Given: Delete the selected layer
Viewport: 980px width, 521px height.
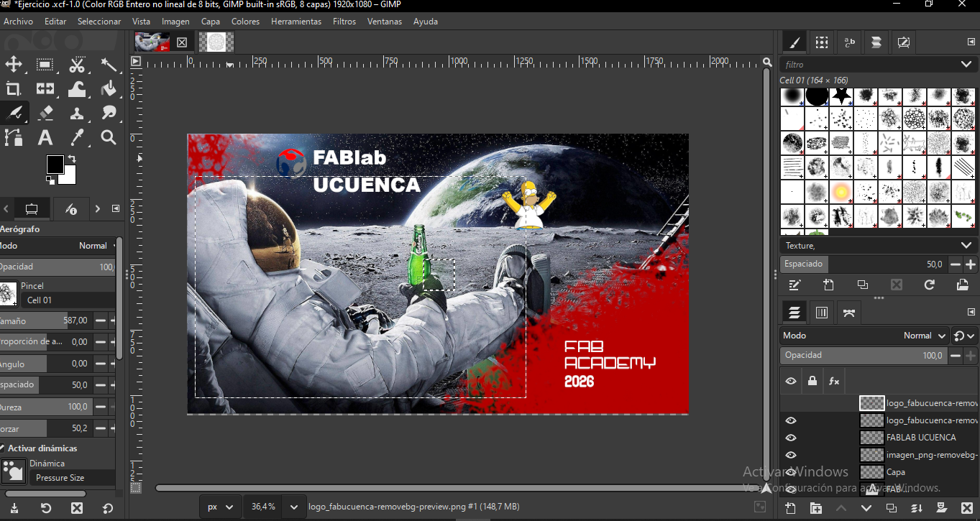Looking at the screenshot, I should 967,508.
